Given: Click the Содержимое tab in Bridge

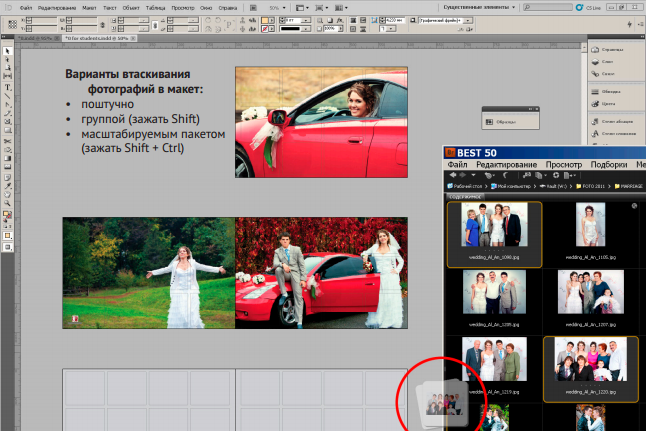Looking at the screenshot, I should click(465, 197).
